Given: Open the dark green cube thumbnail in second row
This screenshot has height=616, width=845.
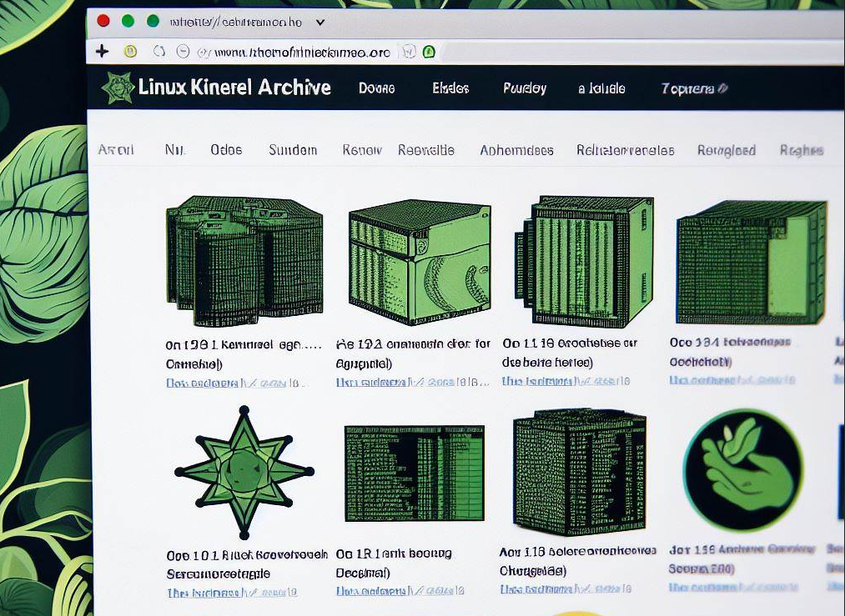Looking at the screenshot, I should click(579, 473).
